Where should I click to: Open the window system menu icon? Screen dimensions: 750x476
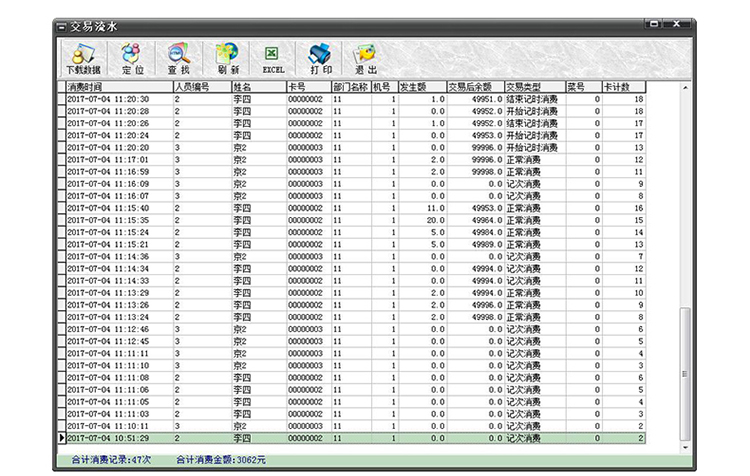click(61, 27)
